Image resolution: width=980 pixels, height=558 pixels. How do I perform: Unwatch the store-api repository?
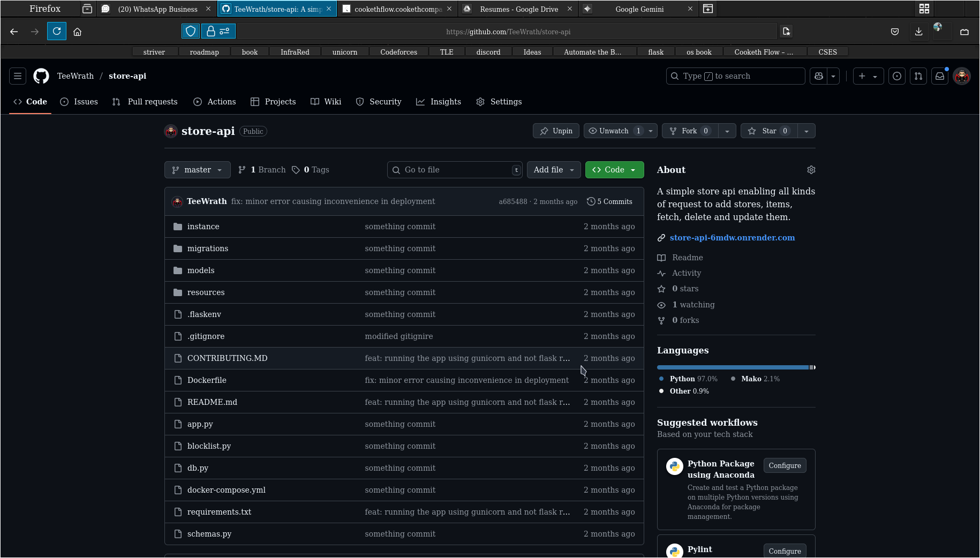coord(614,131)
